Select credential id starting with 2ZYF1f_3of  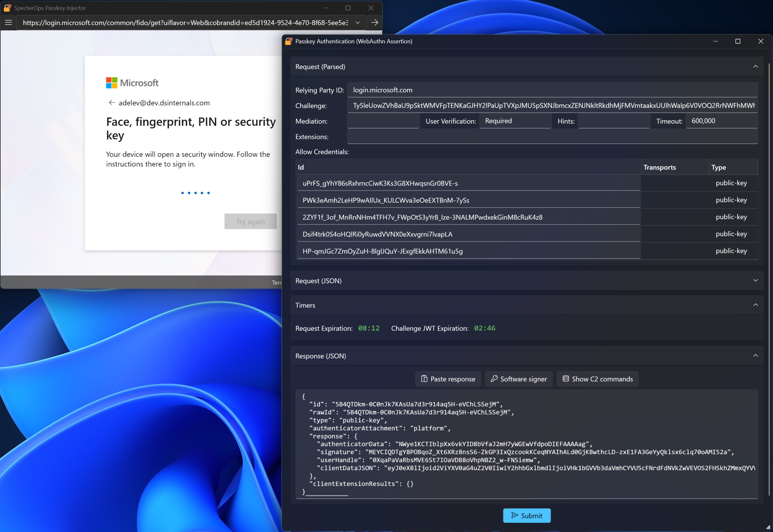(468, 217)
